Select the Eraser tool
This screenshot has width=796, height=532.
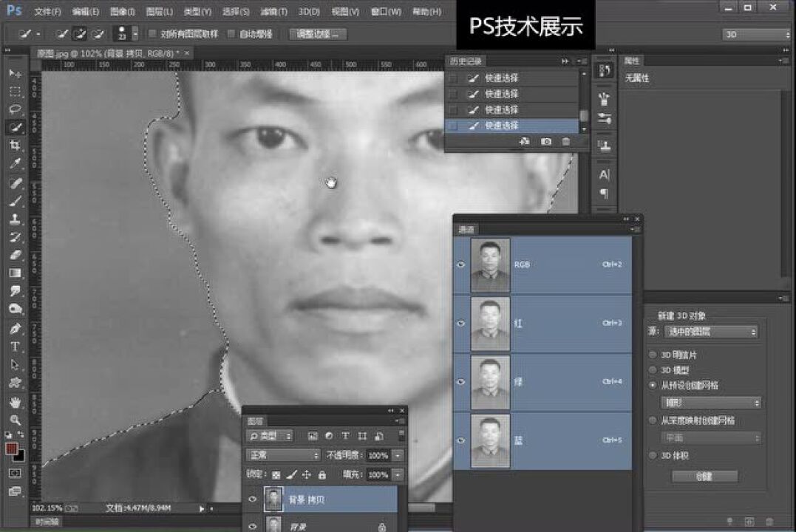click(16, 255)
